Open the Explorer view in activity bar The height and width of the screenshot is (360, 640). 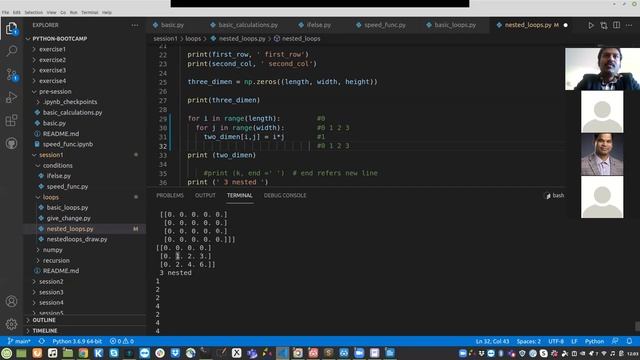pos(11,29)
